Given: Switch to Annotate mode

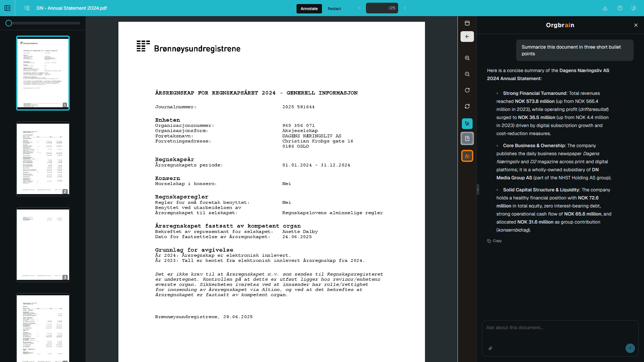Looking at the screenshot, I should [309, 9].
